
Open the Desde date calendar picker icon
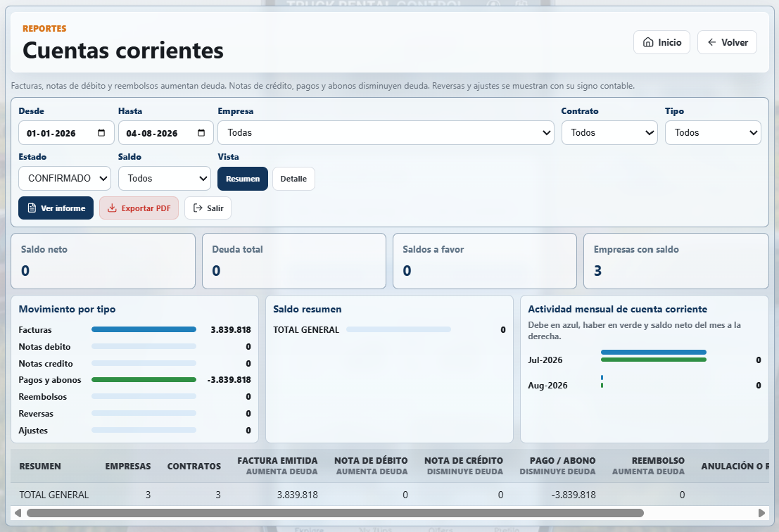point(101,132)
